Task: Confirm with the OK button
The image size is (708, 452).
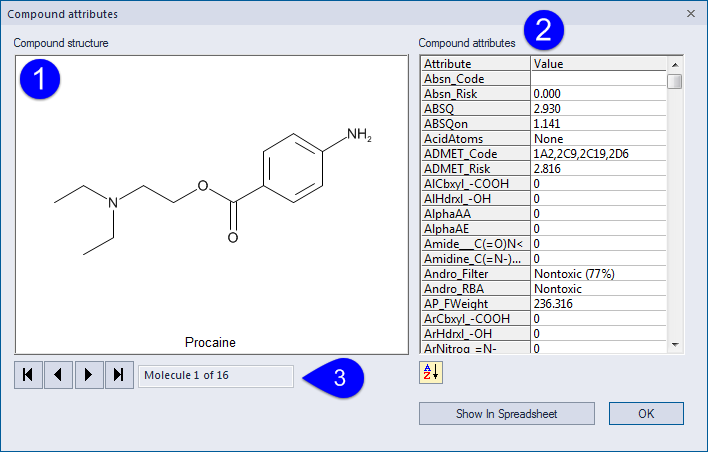Action: [x=646, y=414]
